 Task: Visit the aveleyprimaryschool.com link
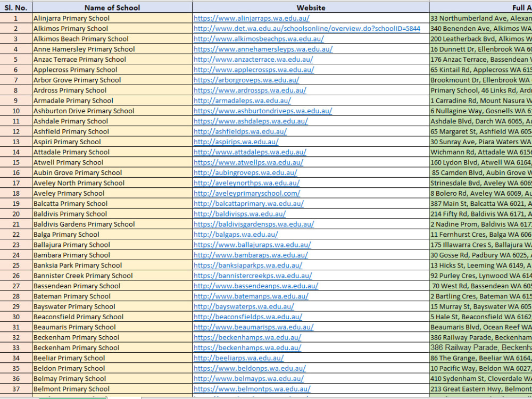(x=247, y=193)
